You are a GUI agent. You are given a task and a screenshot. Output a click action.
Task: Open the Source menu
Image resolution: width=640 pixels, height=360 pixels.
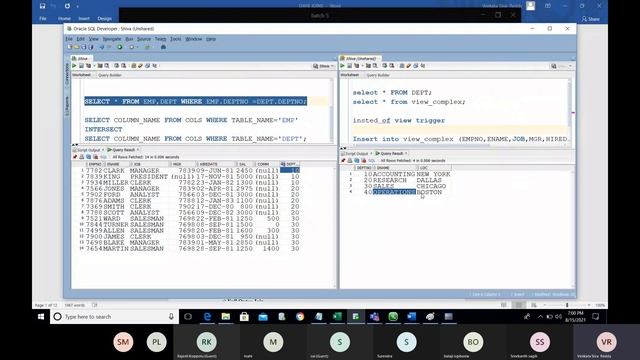click(144, 39)
